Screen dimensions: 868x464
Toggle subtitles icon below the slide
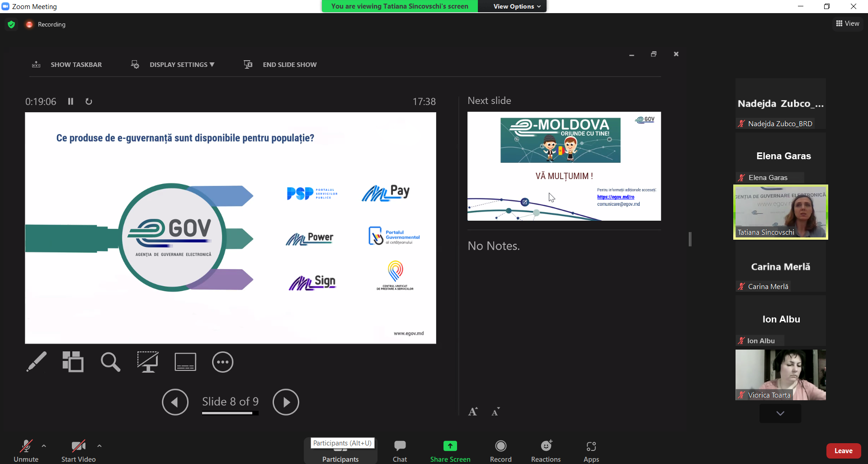[x=185, y=362]
